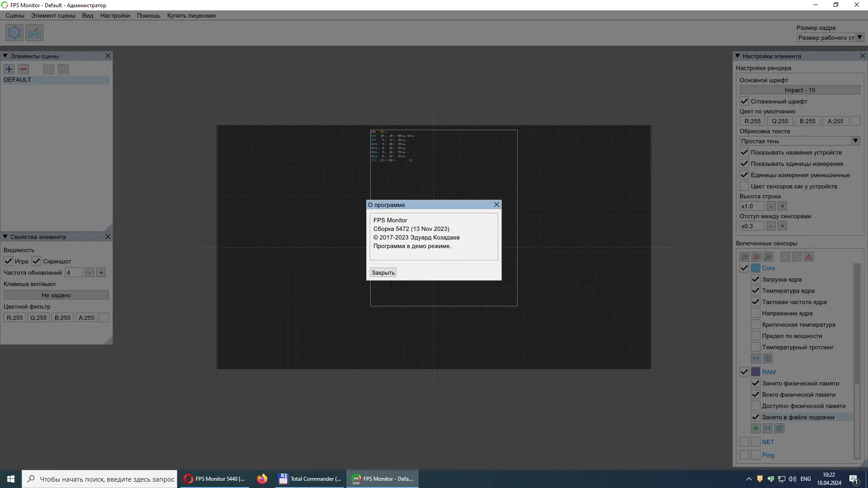Click the gear settings toolbar icon

tap(14, 33)
